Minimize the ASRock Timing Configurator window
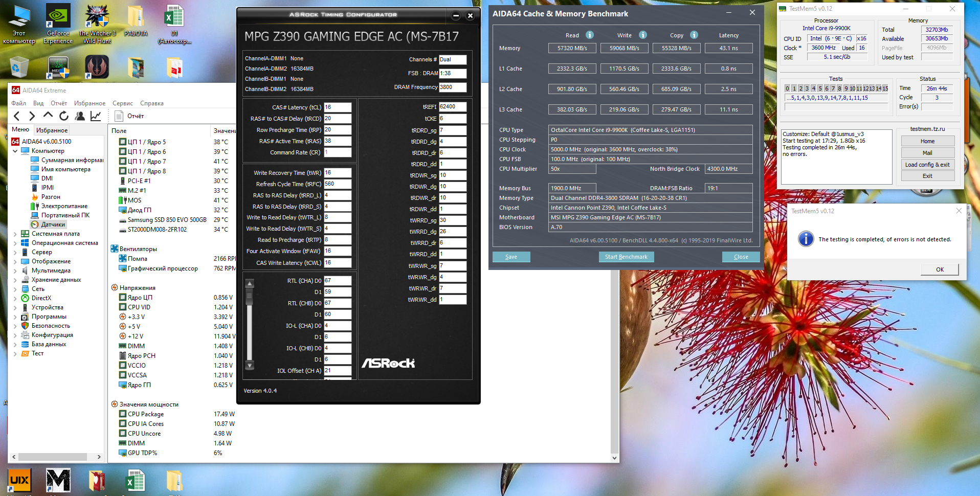The width and height of the screenshot is (980, 496). coord(456,16)
